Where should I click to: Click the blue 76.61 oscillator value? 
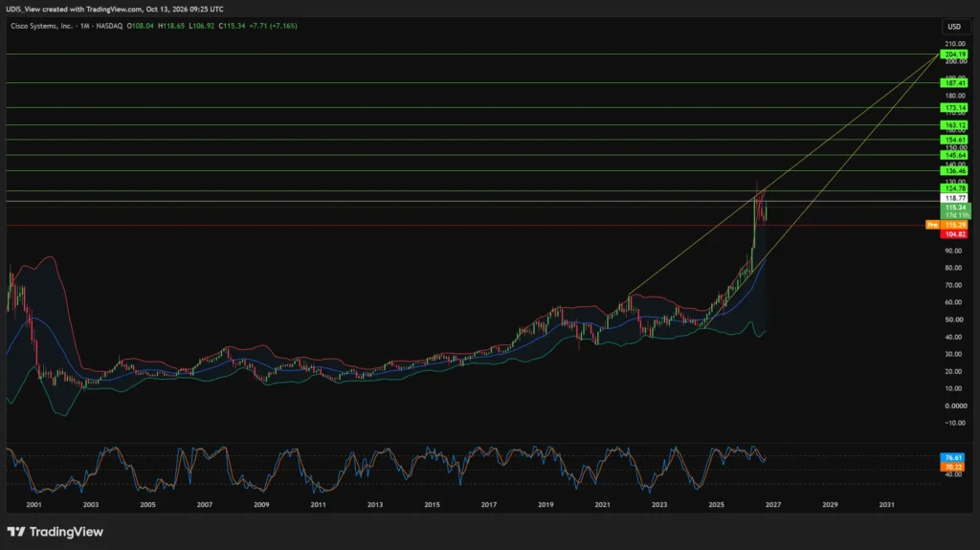click(952, 458)
